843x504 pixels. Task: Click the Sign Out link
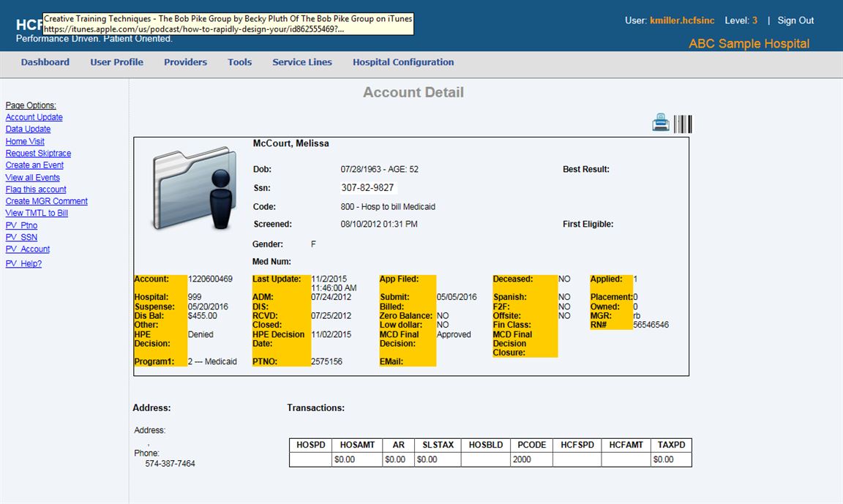[795, 20]
